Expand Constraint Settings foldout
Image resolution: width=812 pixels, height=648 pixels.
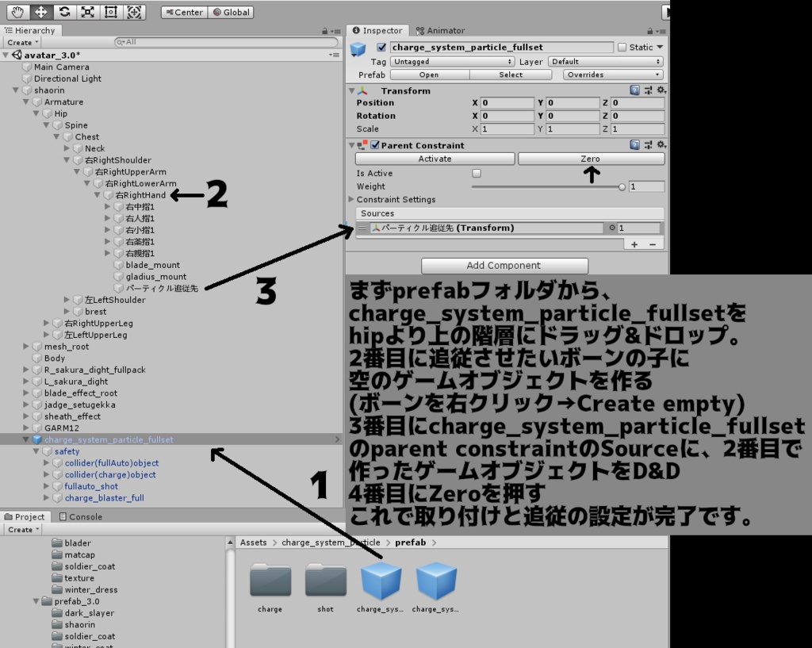tap(351, 199)
